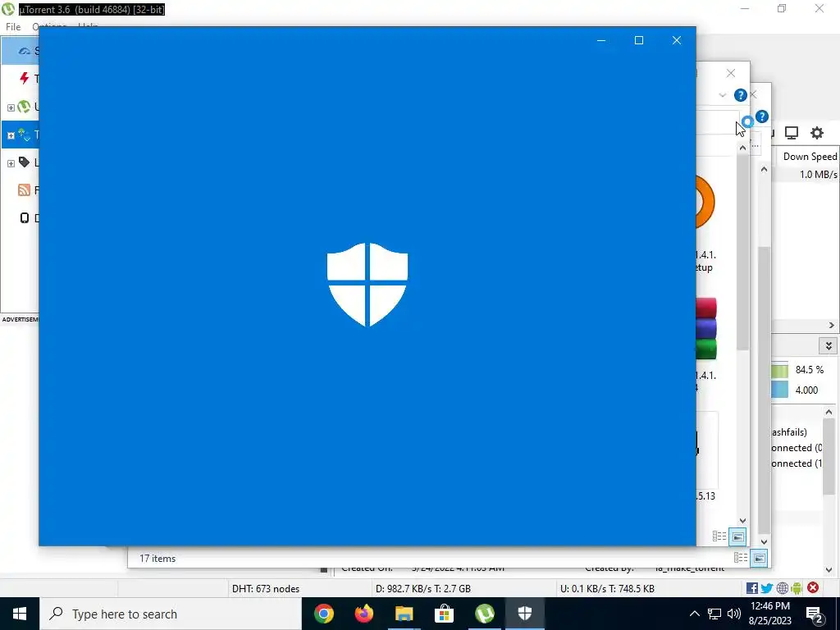Sort by the Down Speed column header
The width and height of the screenshot is (840, 630).
808,157
